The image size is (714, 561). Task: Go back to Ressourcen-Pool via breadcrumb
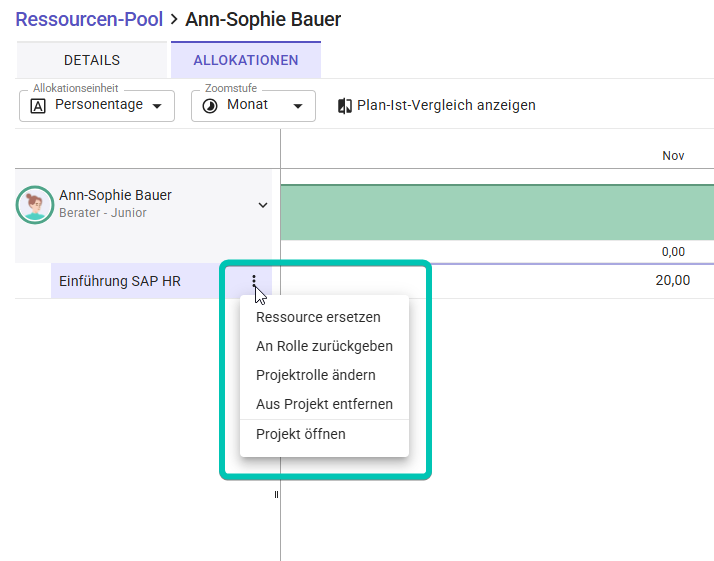(89, 19)
